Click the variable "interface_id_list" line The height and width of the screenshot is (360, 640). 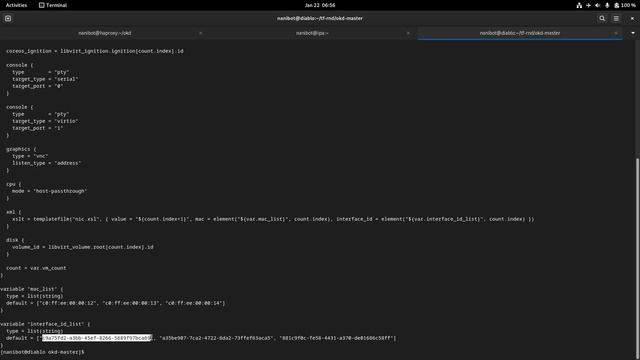pyautogui.click(x=45, y=324)
